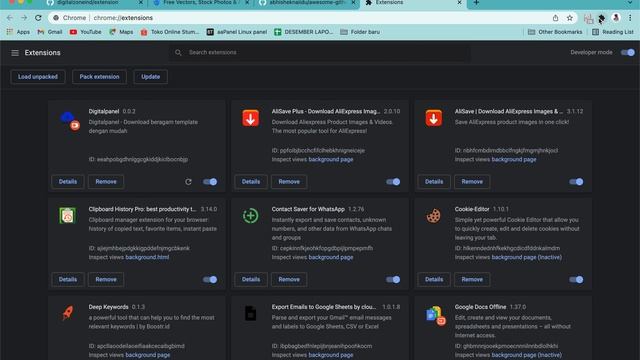Share this page from the address bar
The width and height of the screenshot is (640, 360).
(556, 18)
